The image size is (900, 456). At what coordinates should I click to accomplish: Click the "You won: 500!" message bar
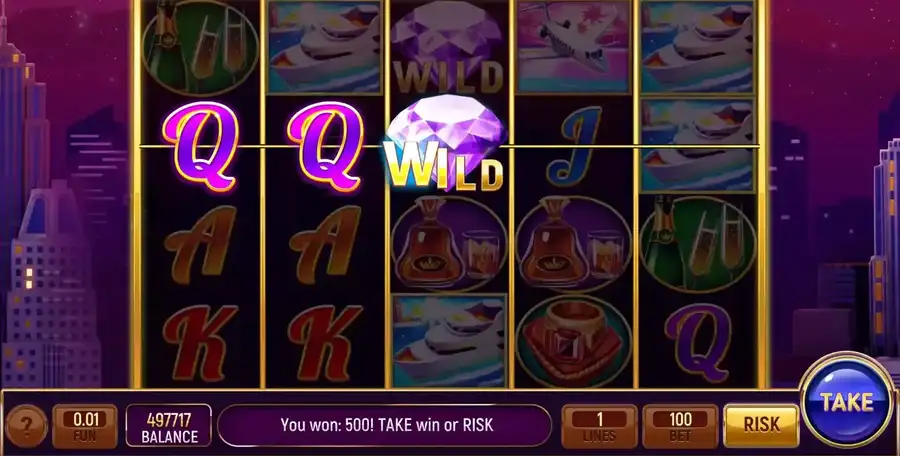click(x=385, y=426)
